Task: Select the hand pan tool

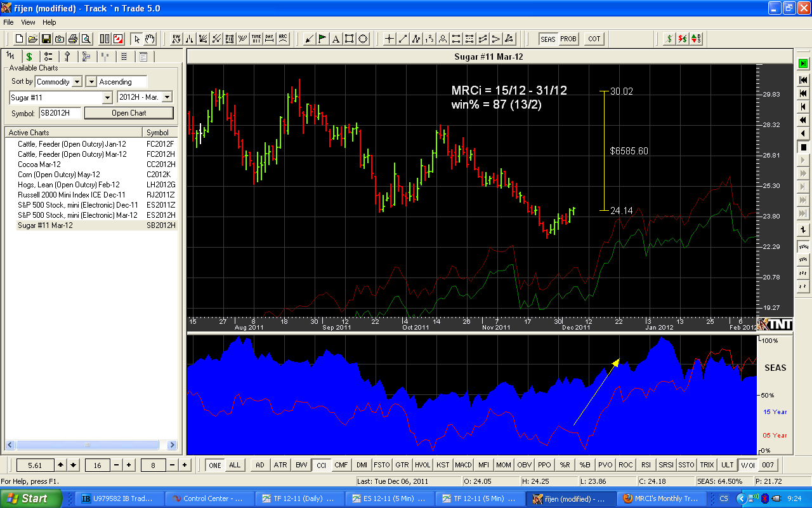Action: (x=150, y=39)
